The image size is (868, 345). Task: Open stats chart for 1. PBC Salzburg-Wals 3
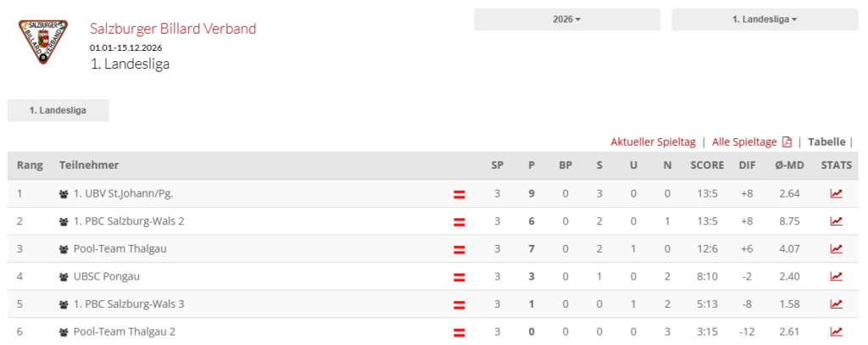[x=836, y=304]
